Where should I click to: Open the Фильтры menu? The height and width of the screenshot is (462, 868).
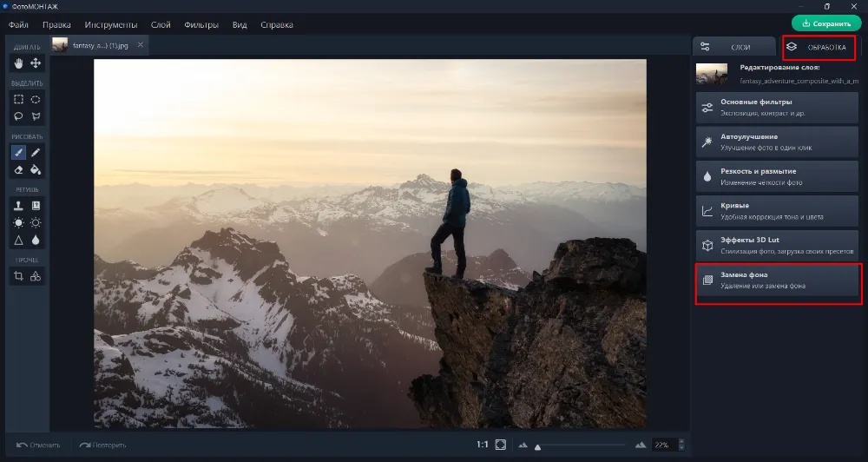tap(201, 24)
